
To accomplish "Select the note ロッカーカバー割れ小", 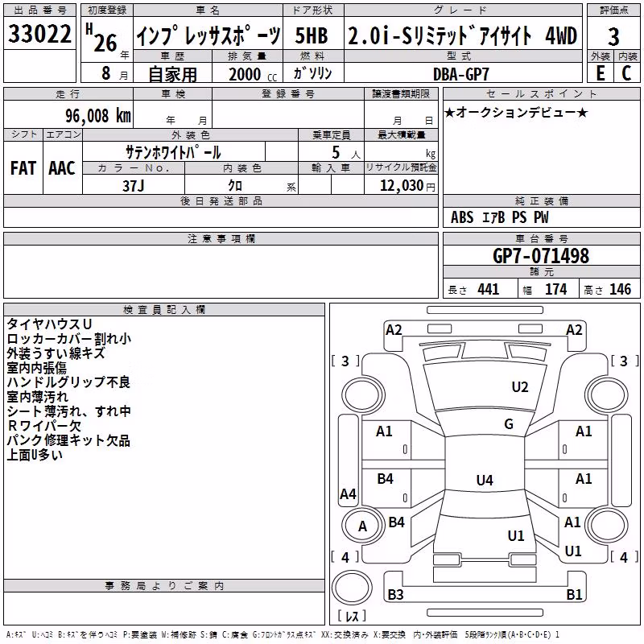I will pyautogui.click(x=69, y=338).
